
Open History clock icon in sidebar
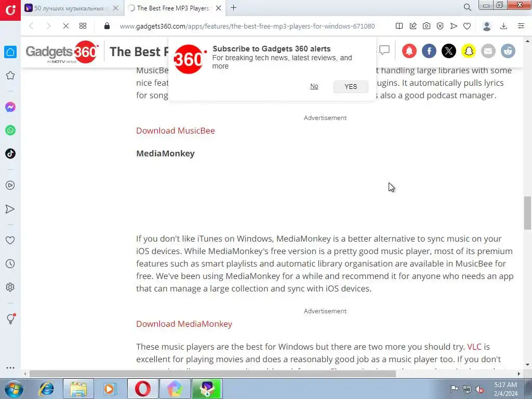(x=10, y=263)
